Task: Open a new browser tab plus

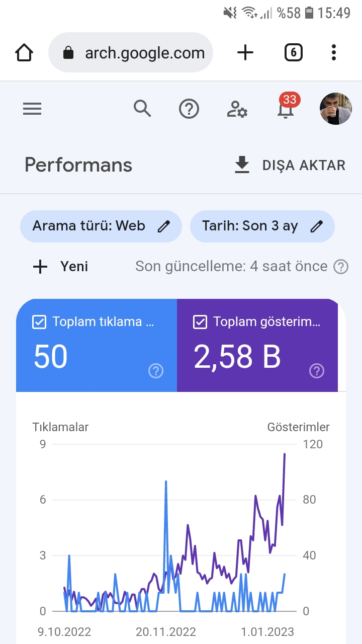Action: click(245, 52)
